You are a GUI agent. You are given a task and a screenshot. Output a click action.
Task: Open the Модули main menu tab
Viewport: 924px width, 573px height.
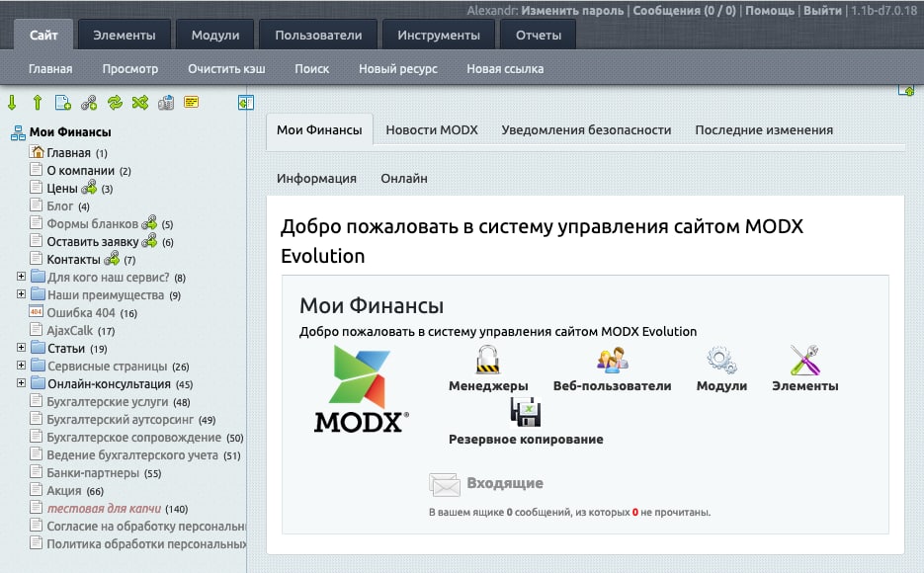[x=215, y=35]
